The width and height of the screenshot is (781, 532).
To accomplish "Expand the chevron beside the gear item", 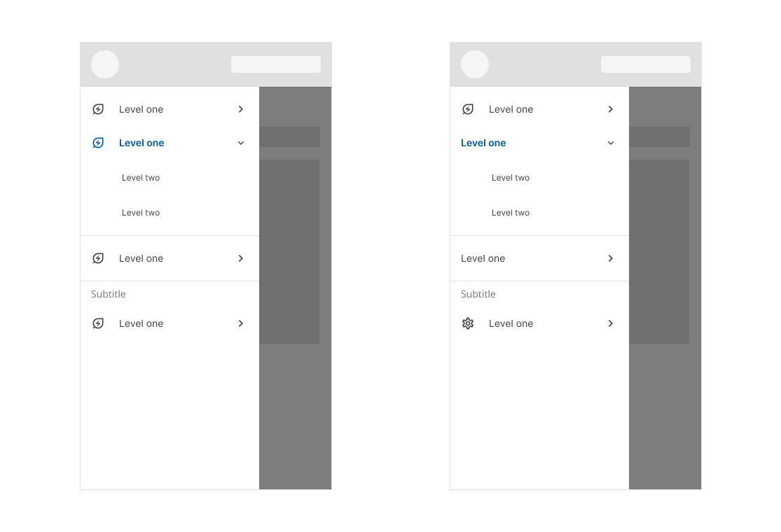I will [x=611, y=323].
